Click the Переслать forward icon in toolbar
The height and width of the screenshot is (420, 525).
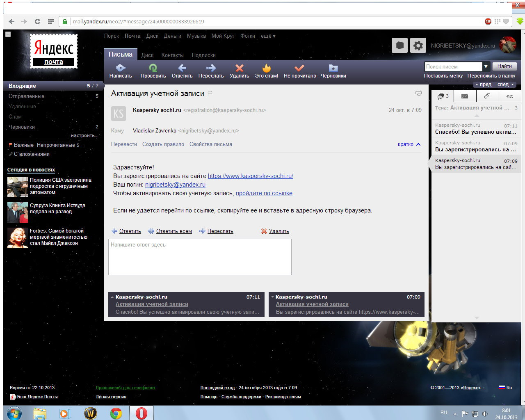[x=211, y=68]
